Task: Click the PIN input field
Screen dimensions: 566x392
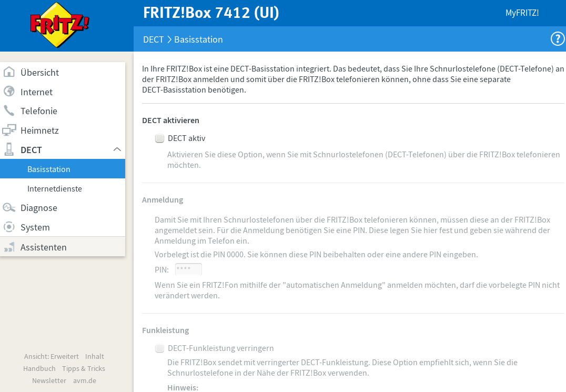Action: (x=188, y=269)
